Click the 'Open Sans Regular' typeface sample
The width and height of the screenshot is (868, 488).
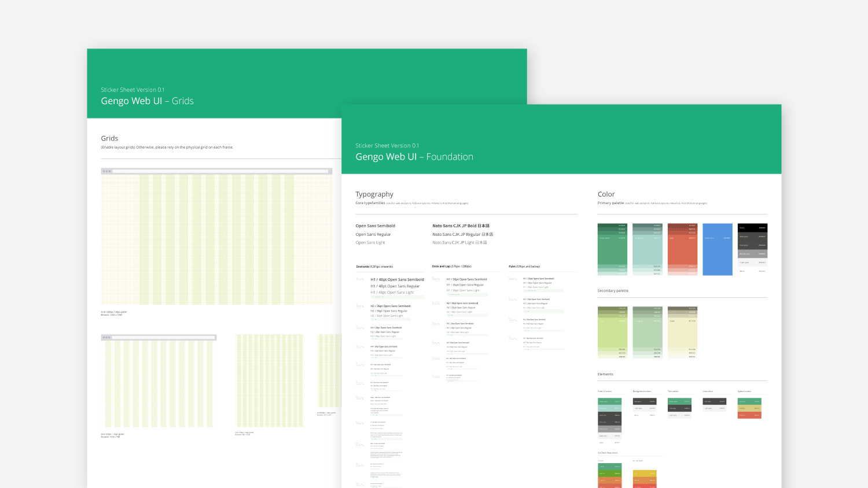(373, 234)
